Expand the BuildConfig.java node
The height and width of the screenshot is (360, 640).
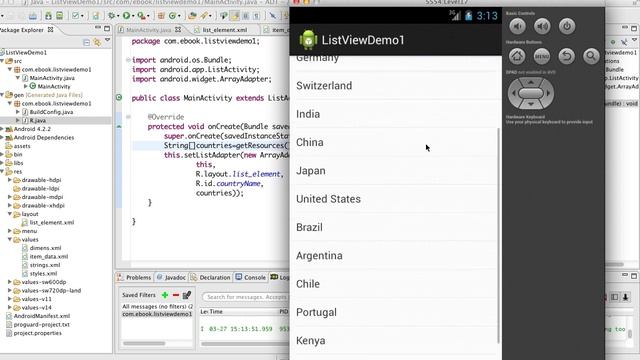(x=18, y=112)
